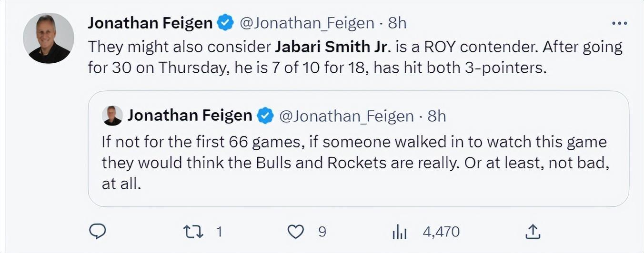The height and width of the screenshot is (253, 644).
Task: Click the reply speech bubble icon
Action: pyautogui.click(x=98, y=232)
